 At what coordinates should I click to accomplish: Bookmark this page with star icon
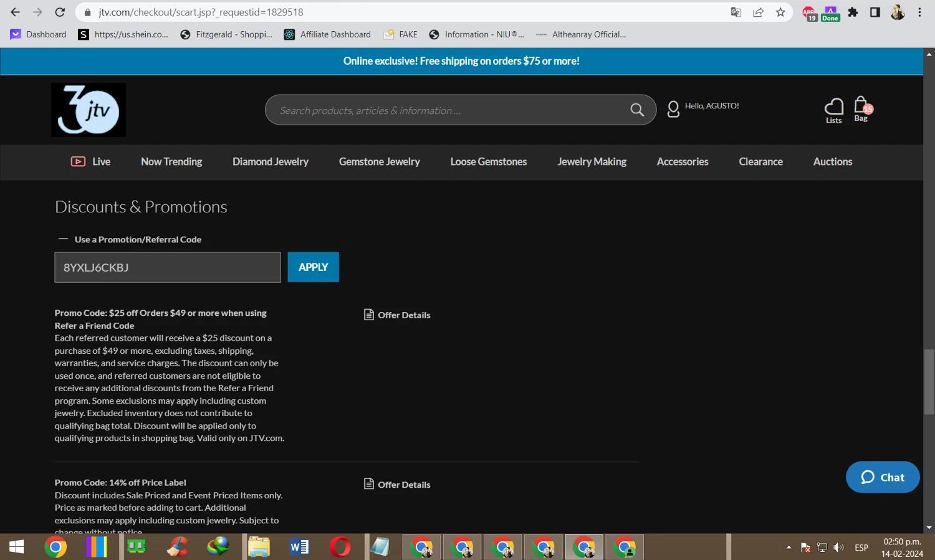click(x=780, y=12)
